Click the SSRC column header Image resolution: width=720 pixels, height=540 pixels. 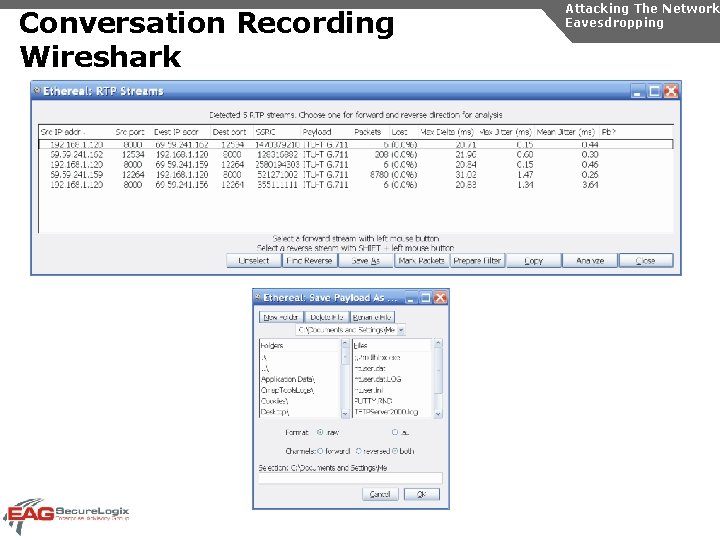pyautogui.click(x=276, y=132)
